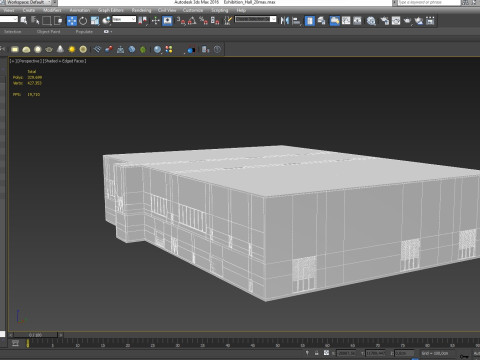
Task: Open Rendered Frame Window
Action: click(x=396, y=21)
